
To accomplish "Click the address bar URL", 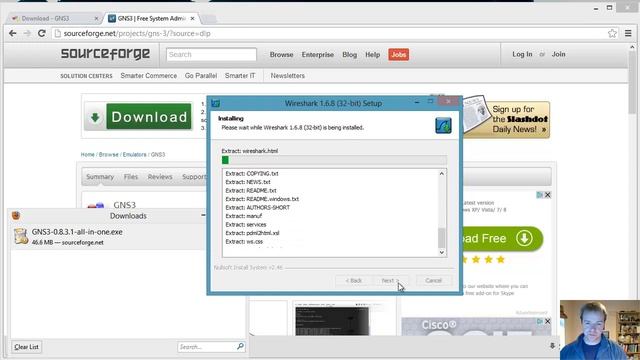I will [x=137, y=33].
